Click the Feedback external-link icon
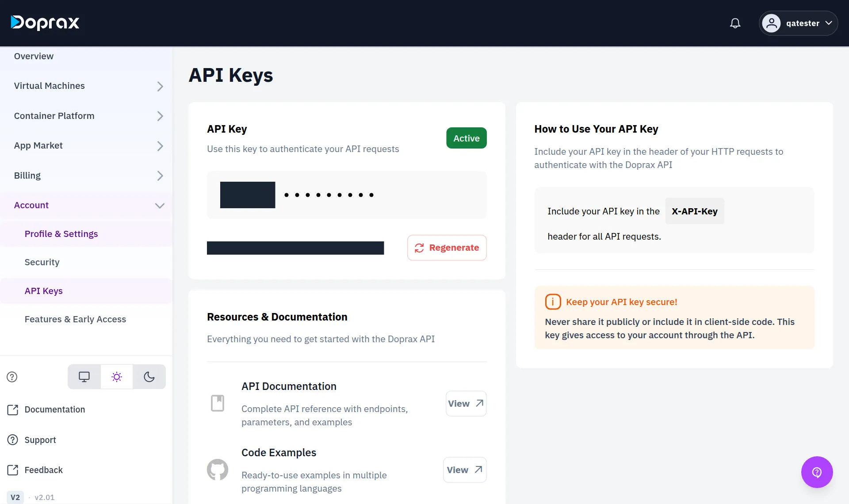 [x=13, y=470]
